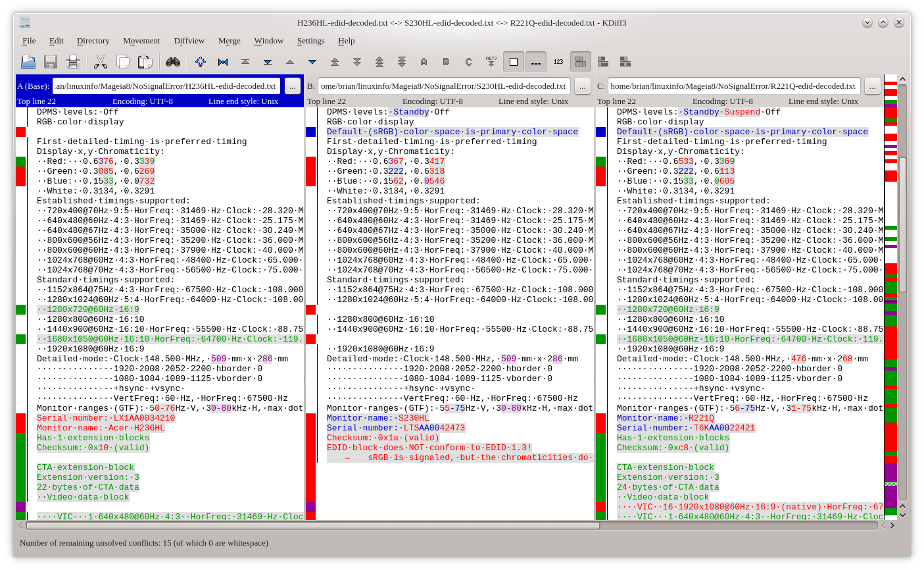Go to current delta via blue bowtie icon

(223, 62)
